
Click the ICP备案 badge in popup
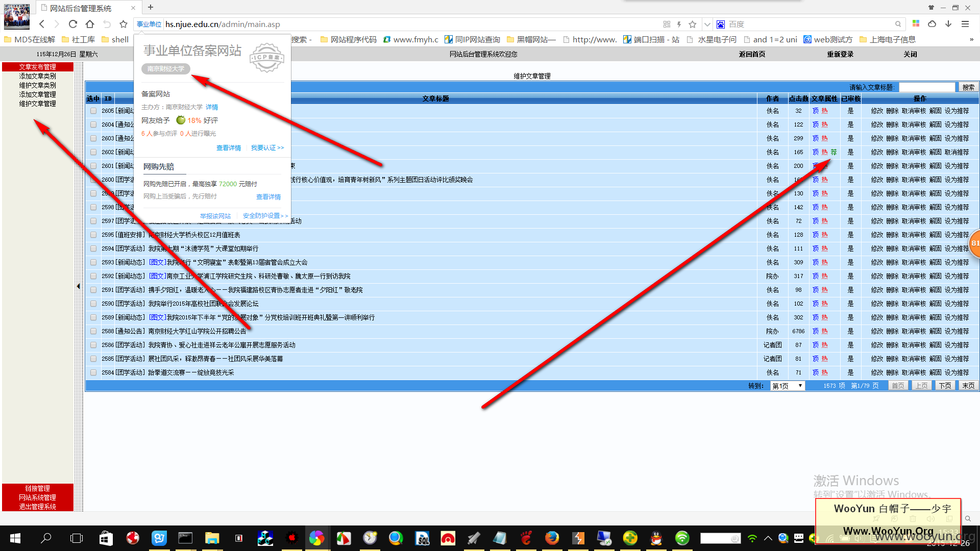click(266, 57)
